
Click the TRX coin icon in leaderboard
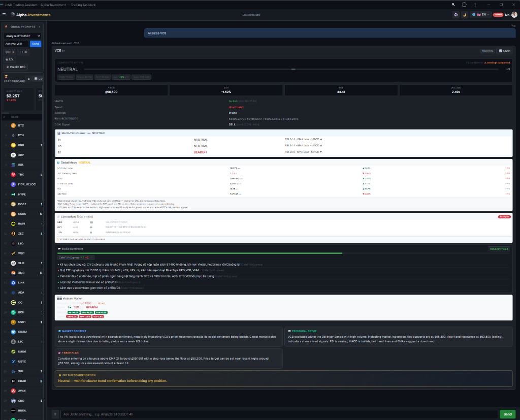(x=13, y=175)
